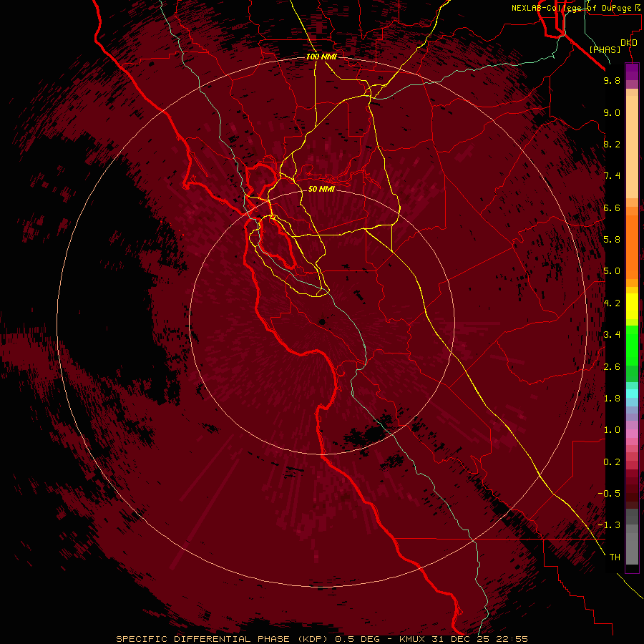644x644 pixels.
Task: Click the dark orange band of the color bar
Action: tap(632, 246)
